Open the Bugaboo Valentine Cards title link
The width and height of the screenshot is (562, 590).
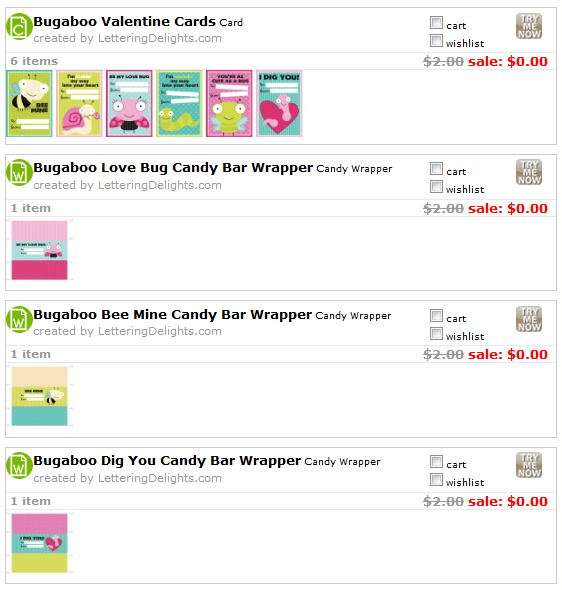coord(125,21)
